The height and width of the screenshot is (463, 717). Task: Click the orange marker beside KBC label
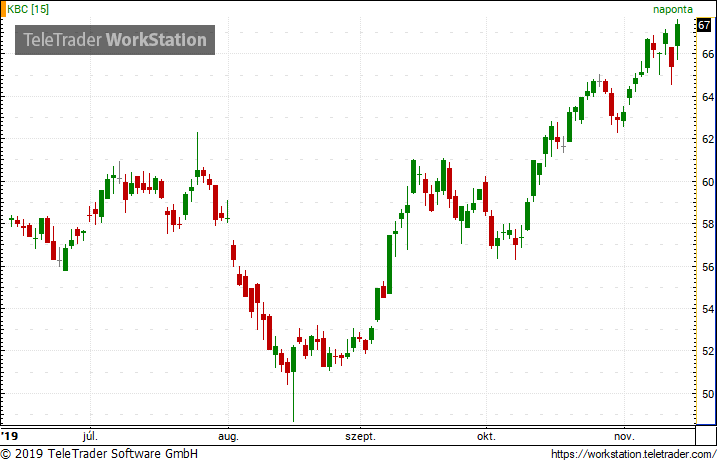(3, 9)
